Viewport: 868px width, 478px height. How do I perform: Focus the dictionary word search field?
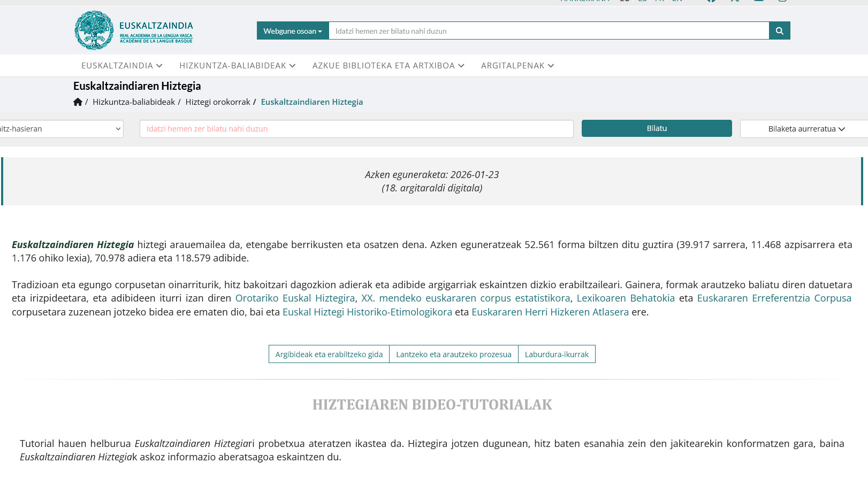[x=356, y=129]
